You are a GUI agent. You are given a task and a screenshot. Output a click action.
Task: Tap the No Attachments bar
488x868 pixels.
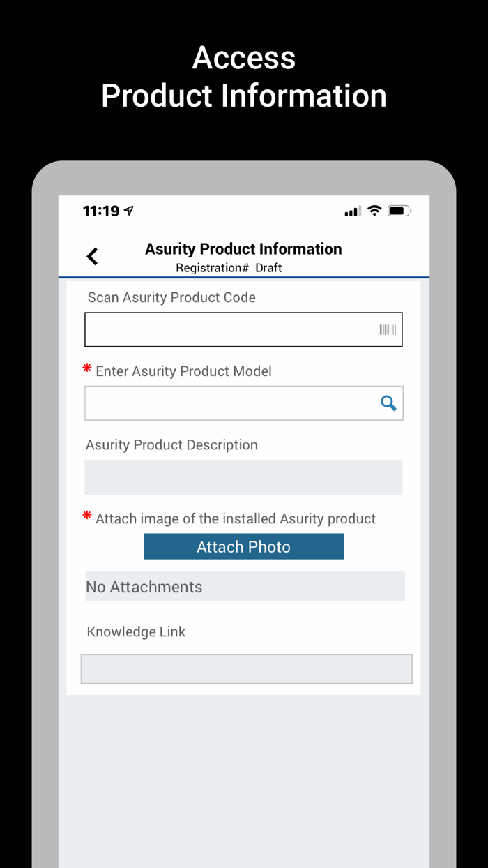tap(243, 586)
